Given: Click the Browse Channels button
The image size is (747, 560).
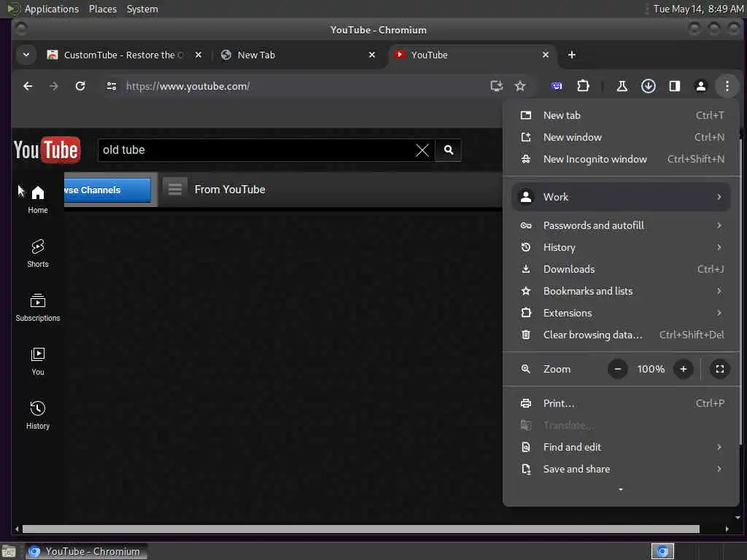Looking at the screenshot, I should click(x=107, y=190).
